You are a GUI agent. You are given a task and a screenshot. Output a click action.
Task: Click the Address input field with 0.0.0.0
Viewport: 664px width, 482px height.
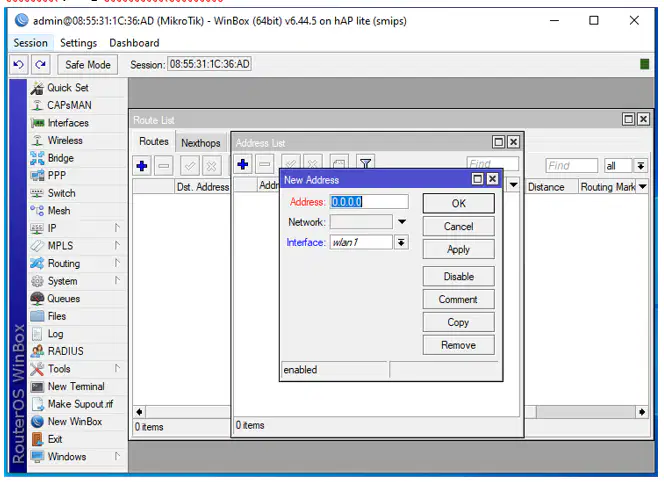[369, 202]
